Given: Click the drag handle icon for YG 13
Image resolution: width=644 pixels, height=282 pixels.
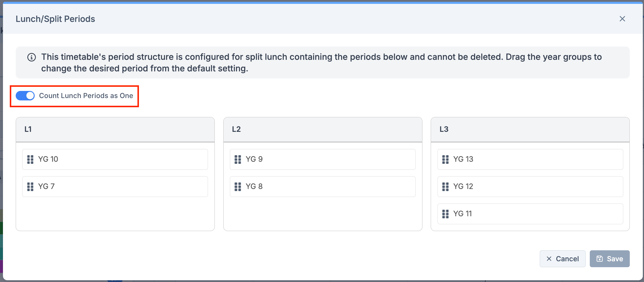Looking at the screenshot, I should pos(445,159).
